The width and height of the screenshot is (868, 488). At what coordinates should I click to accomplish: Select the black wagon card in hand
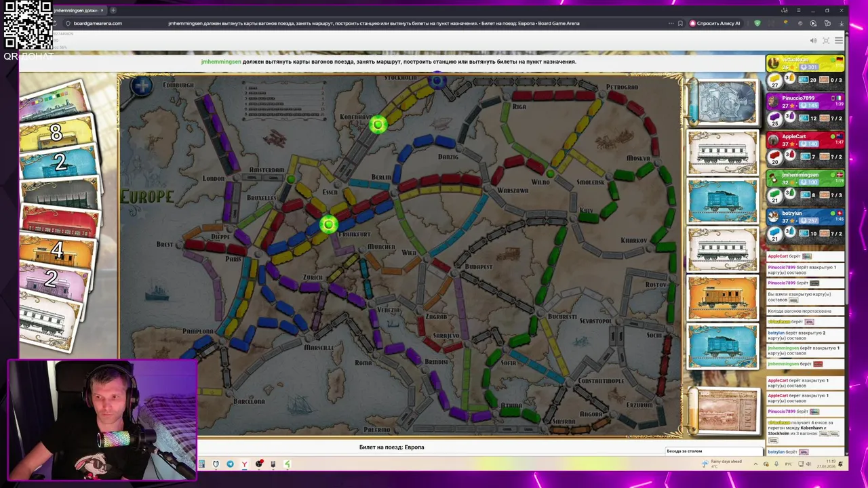(60, 195)
